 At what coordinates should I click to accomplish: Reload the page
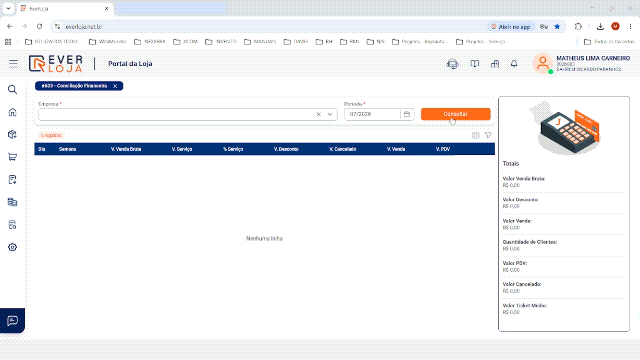click(x=39, y=27)
